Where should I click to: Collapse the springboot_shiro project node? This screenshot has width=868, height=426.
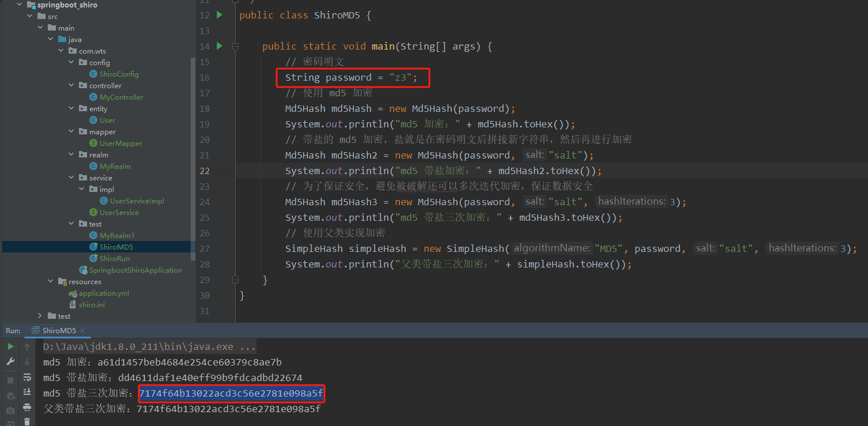point(19,5)
